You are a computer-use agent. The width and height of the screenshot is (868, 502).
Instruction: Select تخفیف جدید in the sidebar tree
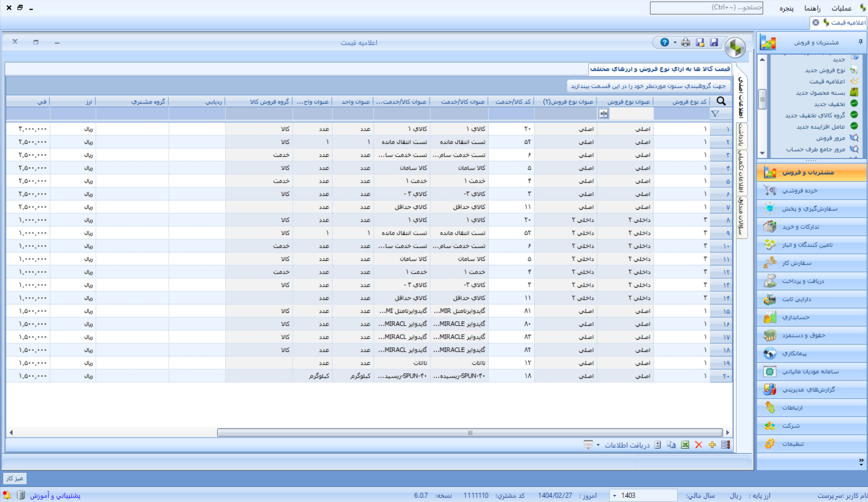pos(829,104)
